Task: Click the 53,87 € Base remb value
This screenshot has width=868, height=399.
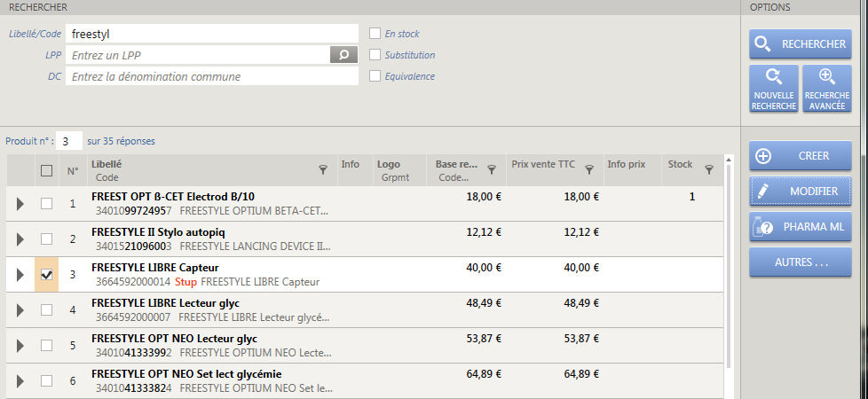Action: [484, 338]
